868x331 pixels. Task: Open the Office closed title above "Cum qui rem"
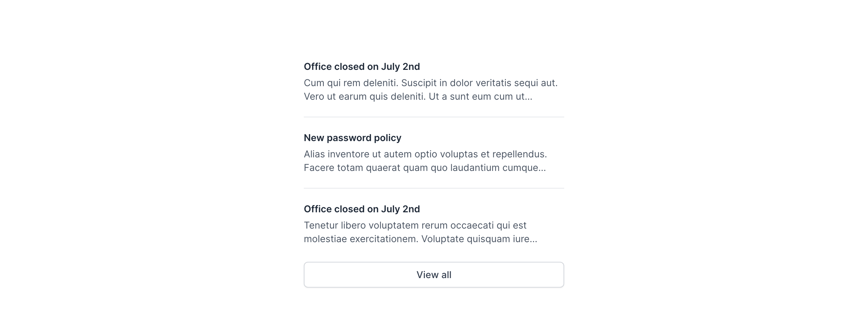(361, 66)
